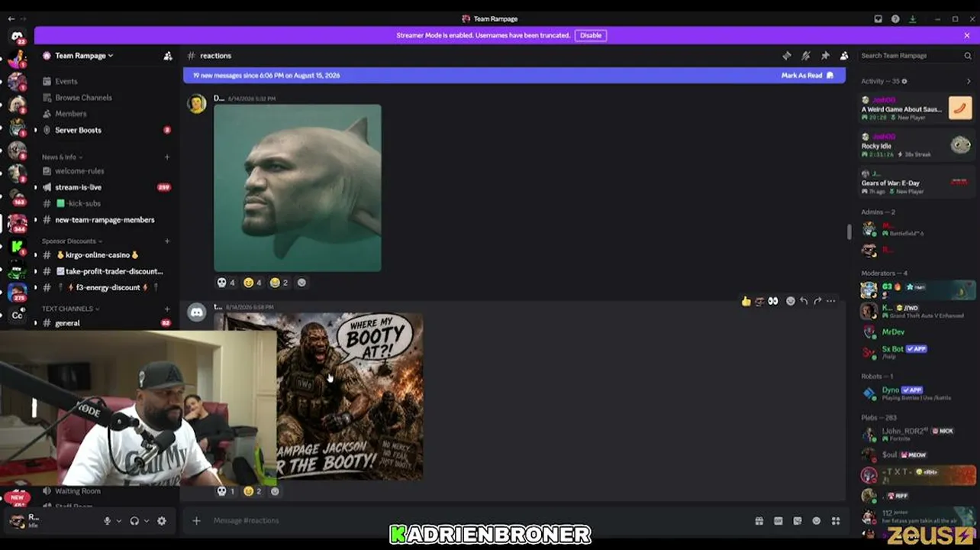Open the GIF picker icon
This screenshot has height=550, width=980.
[x=779, y=521]
